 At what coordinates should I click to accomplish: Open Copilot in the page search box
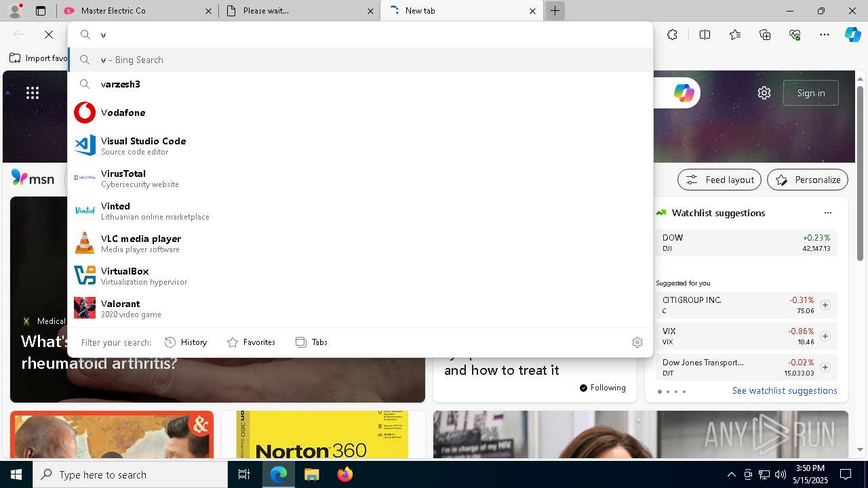click(x=684, y=93)
